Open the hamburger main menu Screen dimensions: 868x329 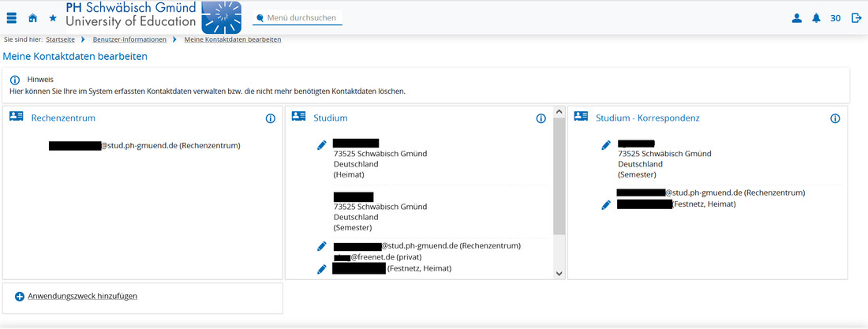(x=11, y=18)
